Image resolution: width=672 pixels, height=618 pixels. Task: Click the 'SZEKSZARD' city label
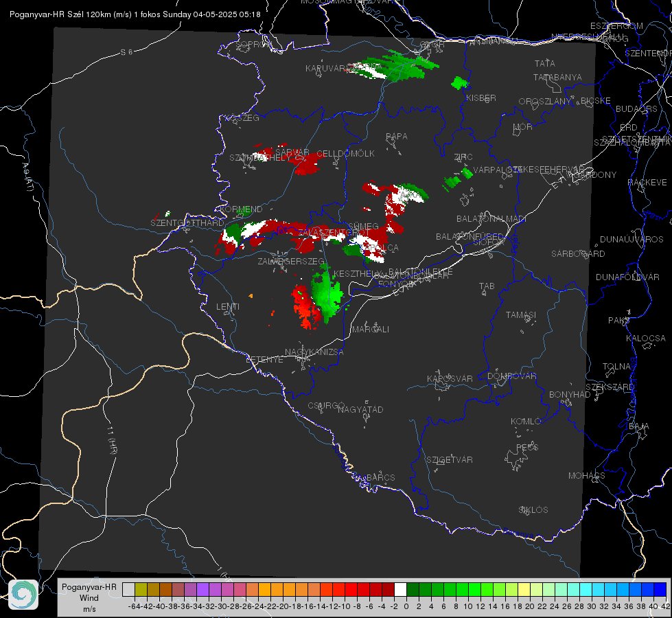point(610,387)
